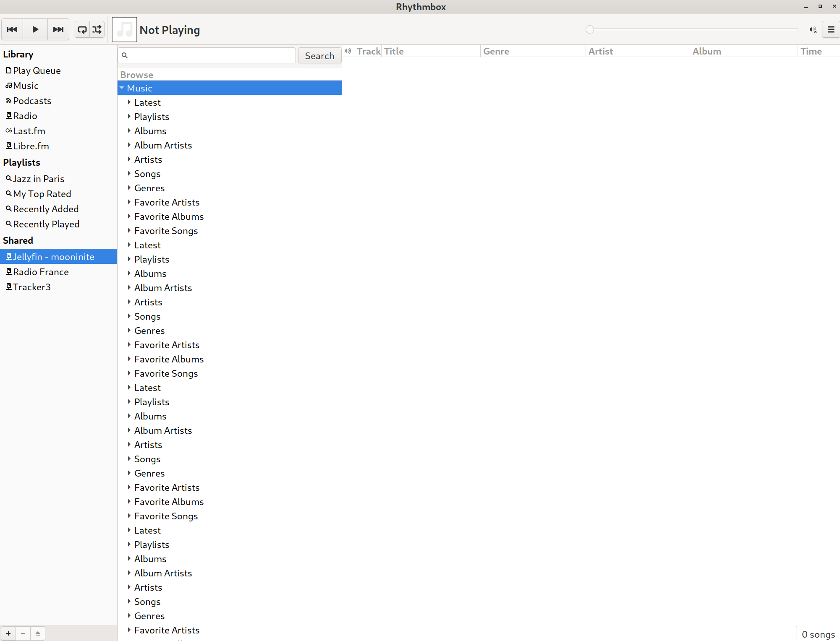
Task: Expand the Genres tree item
Action: 129,188
